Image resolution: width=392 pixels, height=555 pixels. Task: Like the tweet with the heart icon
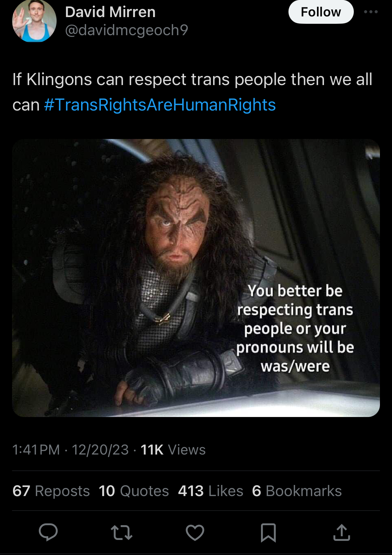195,533
